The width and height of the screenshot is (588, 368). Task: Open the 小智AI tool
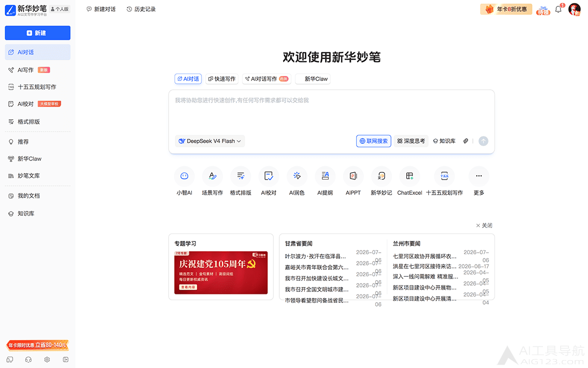click(184, 181)
